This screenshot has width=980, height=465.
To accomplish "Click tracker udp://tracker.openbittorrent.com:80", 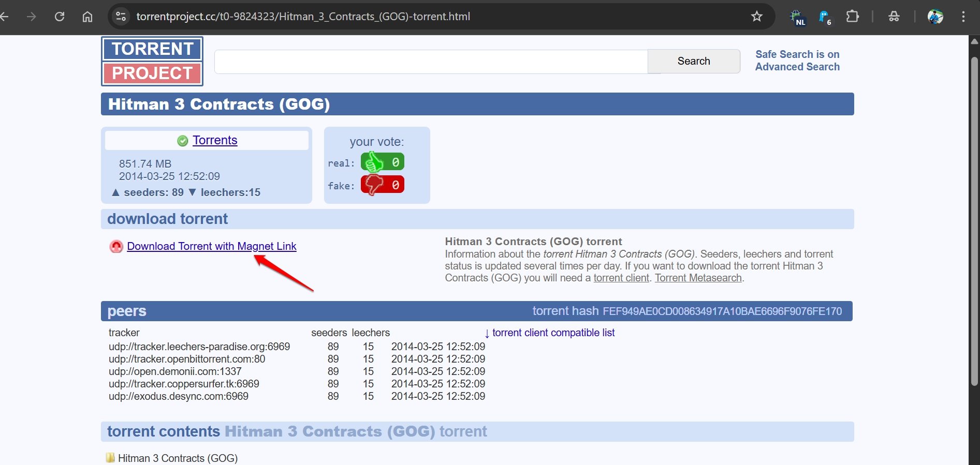I will click(x=187, y=359).
